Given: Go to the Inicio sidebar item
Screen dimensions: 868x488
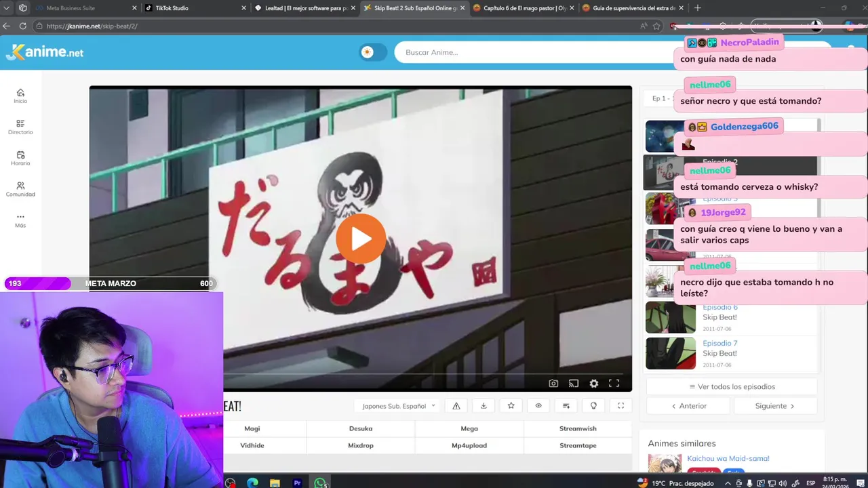Looking at the screenshot, I should [20, 96].
